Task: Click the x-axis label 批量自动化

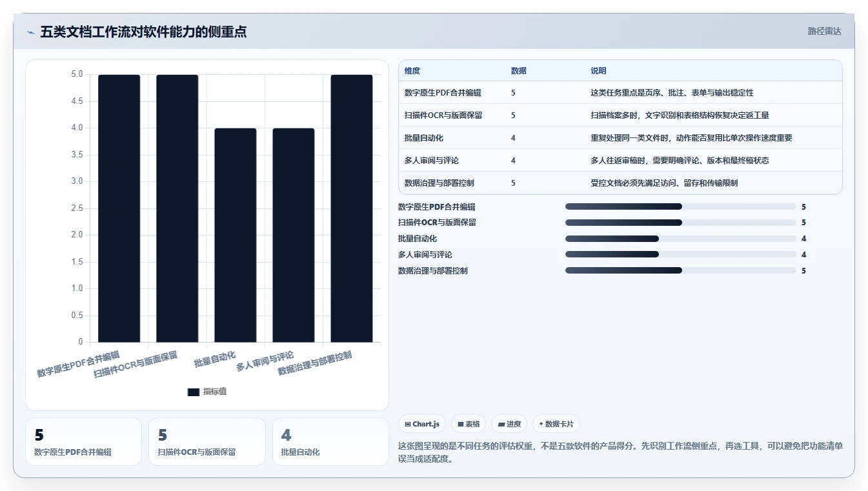Action: (215, 359)
